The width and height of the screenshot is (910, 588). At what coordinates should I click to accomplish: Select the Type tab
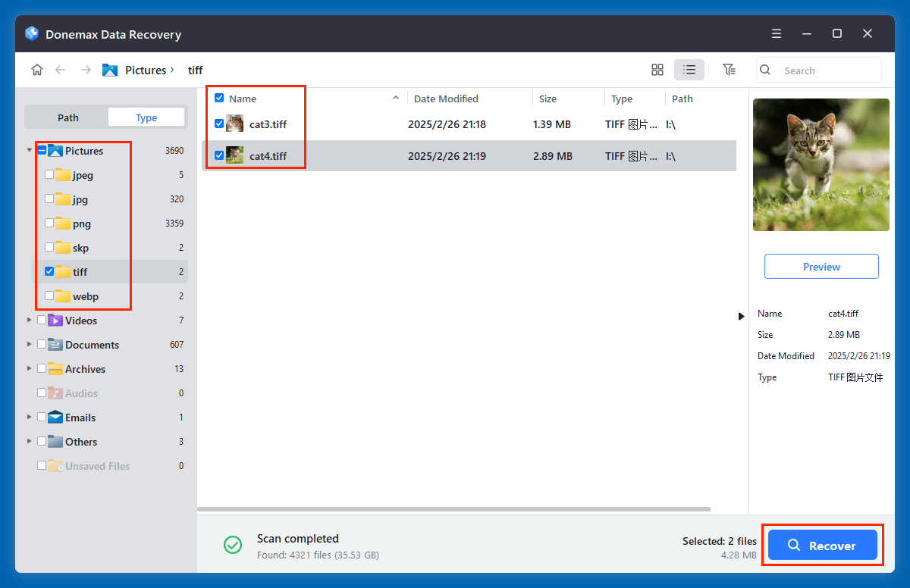pos(146,117)
